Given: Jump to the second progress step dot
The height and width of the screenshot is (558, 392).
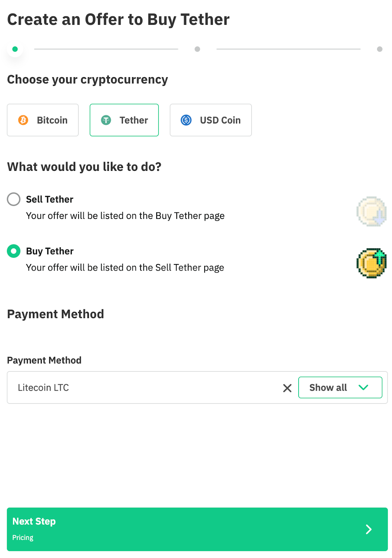Looking at the screenshot, I should pos(197,49).
